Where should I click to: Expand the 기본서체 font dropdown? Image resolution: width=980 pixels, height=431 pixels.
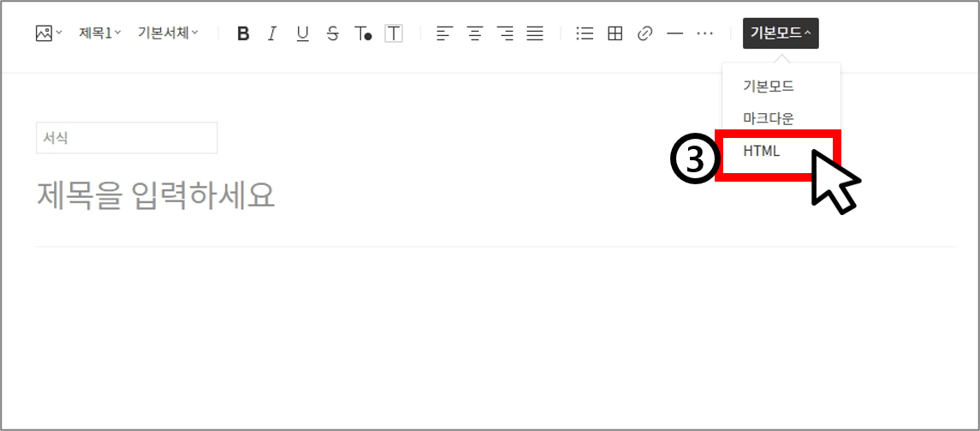point(168,33)
